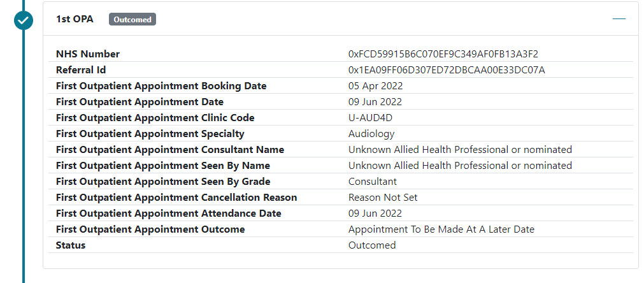Viewport: 644px width, 283px height.
Task: Click the Seen By Grade Consultant value
Action: click(x=373, y=182)
